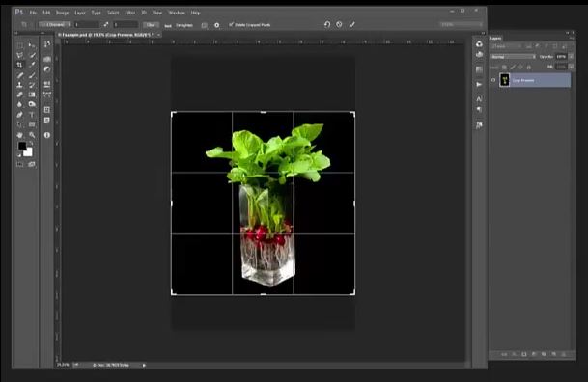The image size is (588, 382).
Task: Open the layer blend mode dropdown
Action: point(513,57)
